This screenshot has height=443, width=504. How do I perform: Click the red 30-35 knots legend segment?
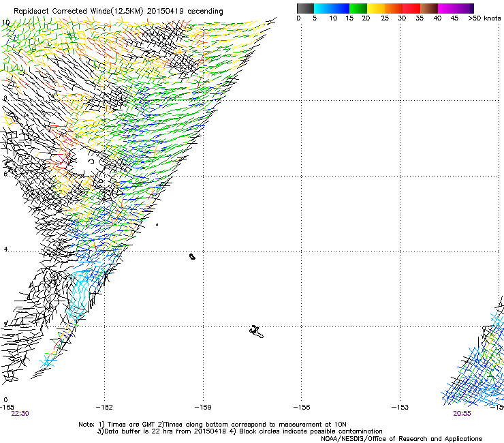click(411, 8)
